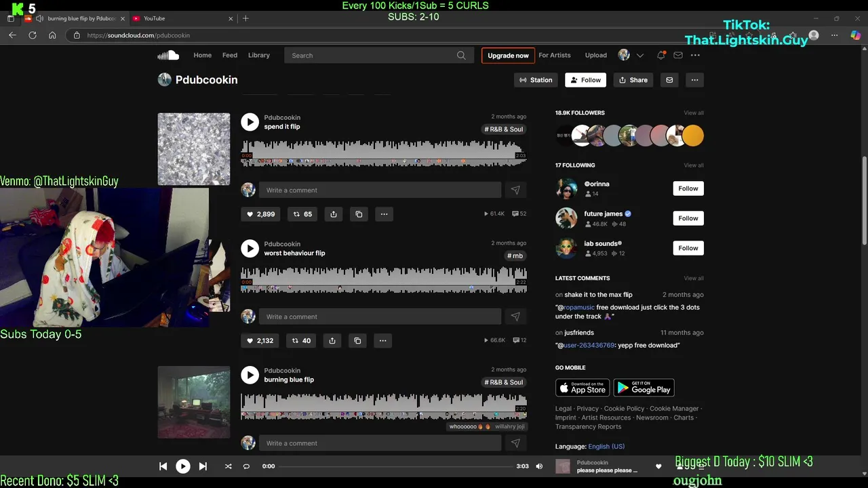Follow the @orinna account
Viewport: 868px width, 488px height.
pos(688,188)
